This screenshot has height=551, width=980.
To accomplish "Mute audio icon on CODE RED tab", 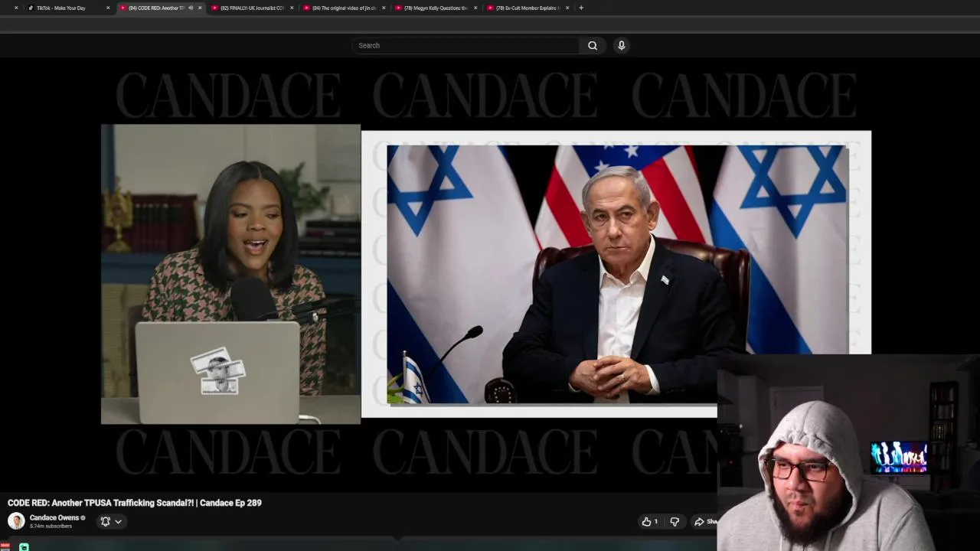I will [191, 8].
